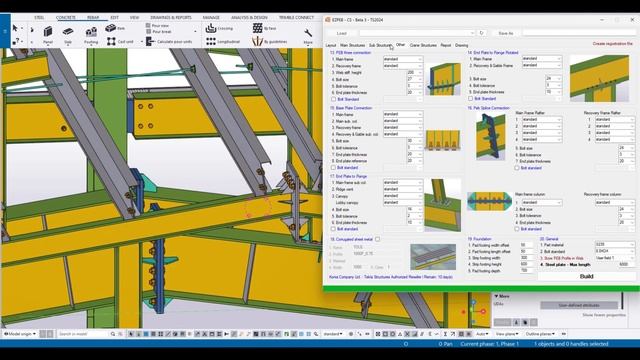The image size is (640, 360).
Task: Choose the concrete Slab tool
Action: [x=68, y=35]
